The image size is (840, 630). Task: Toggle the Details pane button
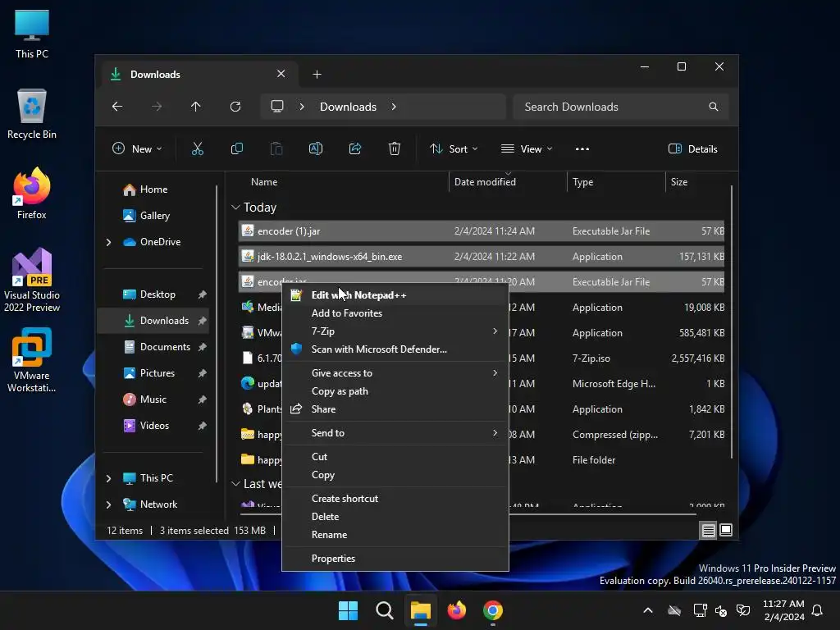692,149
